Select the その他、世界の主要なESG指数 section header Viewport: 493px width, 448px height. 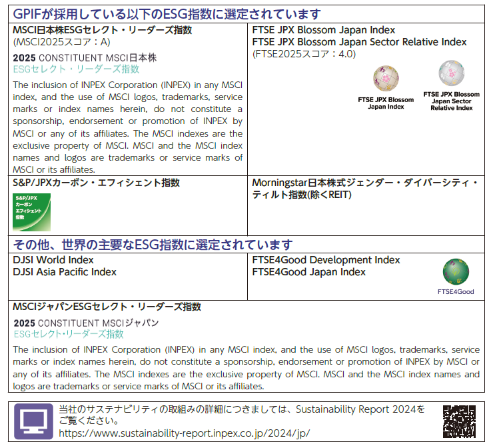coord(153,245)
